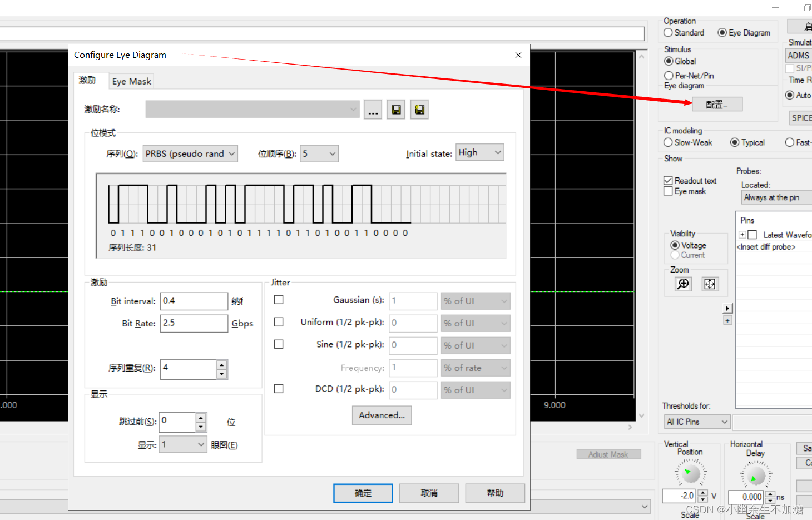Open the 激励名称 stimulus name dropdown

pyautogui.click(x=252, y=109)
